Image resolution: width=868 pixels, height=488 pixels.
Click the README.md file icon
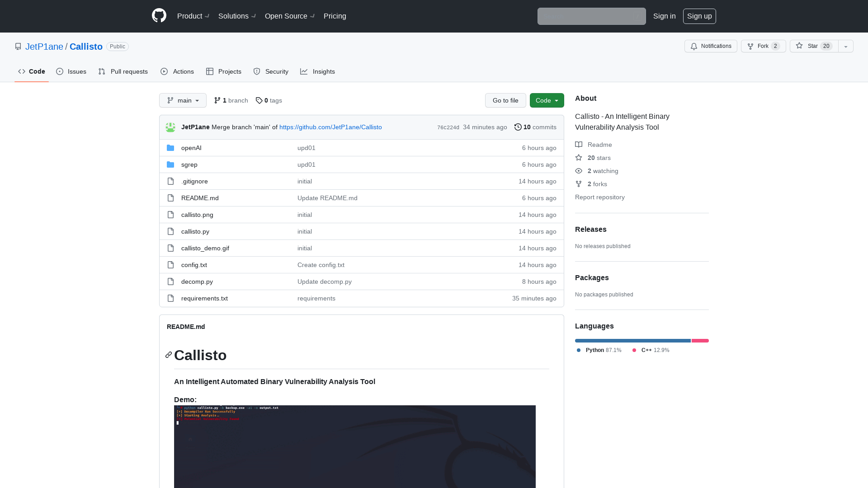click(x=170, y=198)
